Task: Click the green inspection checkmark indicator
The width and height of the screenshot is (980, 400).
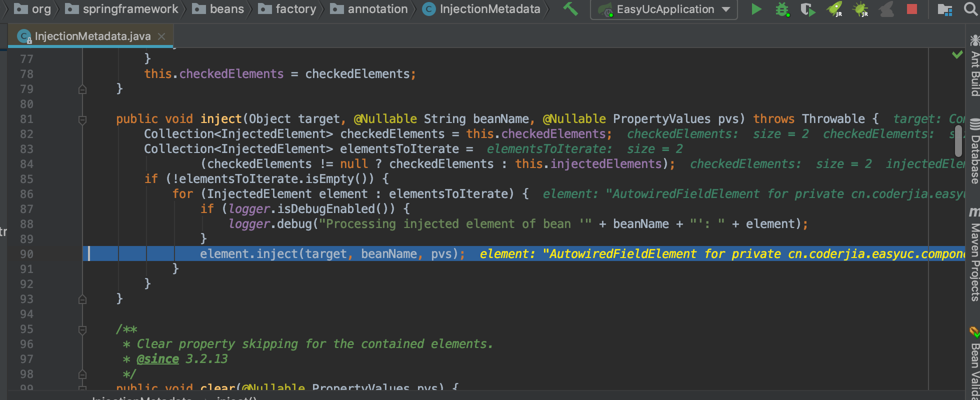Action: [957, 54]
